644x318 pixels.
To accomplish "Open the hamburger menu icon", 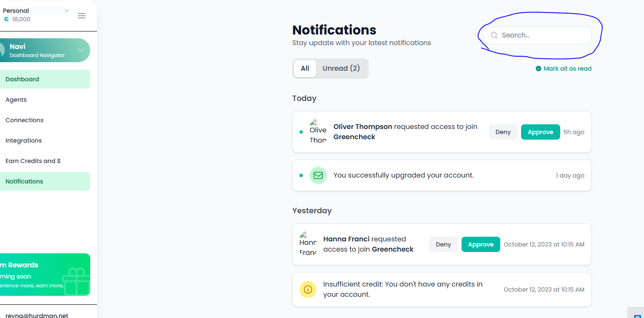I will 82,16.
